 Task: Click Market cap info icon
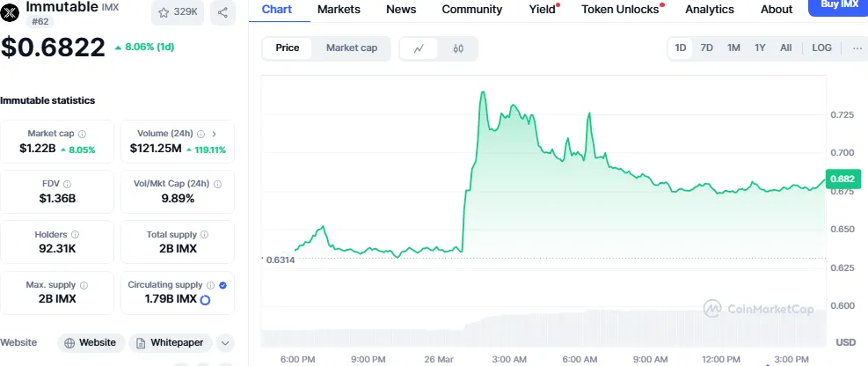pos(82,134)
